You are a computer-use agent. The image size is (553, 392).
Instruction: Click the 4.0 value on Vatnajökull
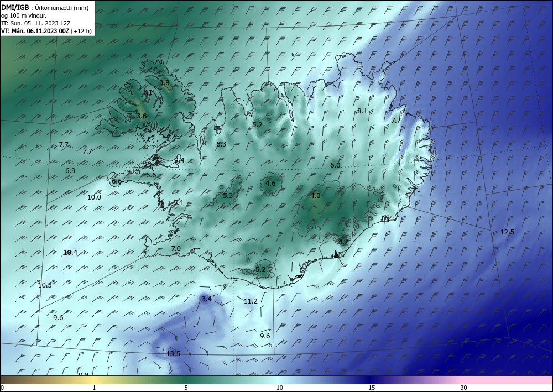(315, 196)
